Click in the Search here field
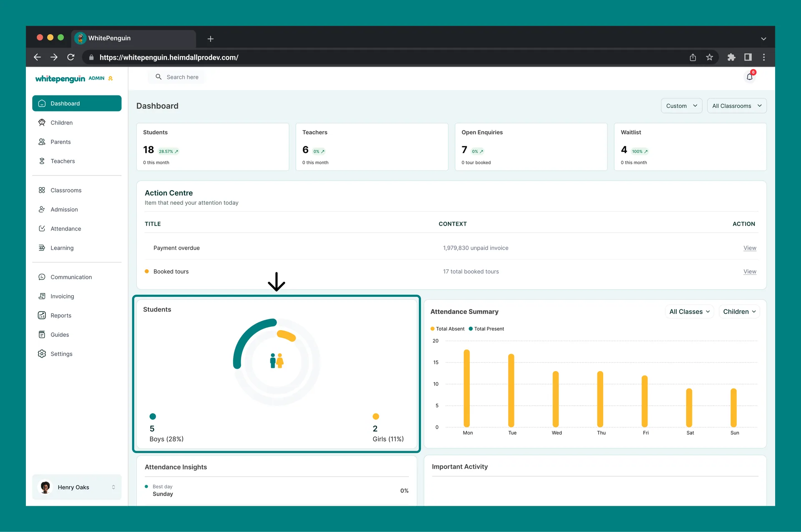The height and width of the screenshot is (532, 801). tap(177, 77)
